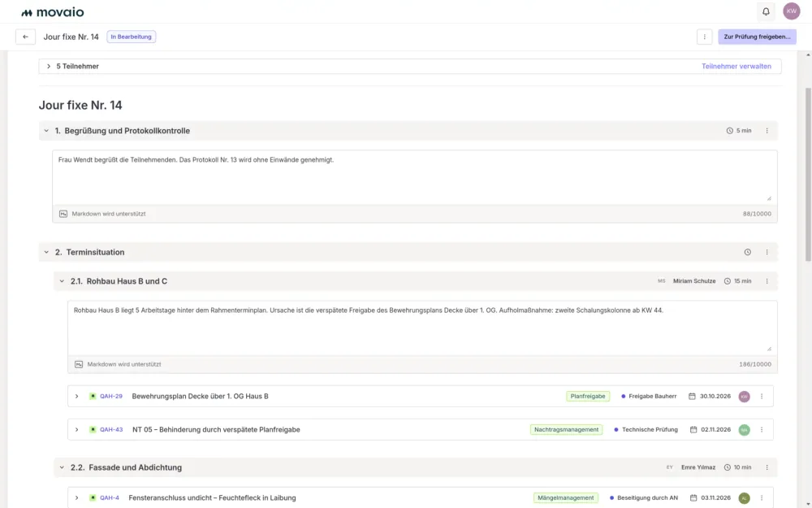Click the clock icon on Terminsituation
Viewport: 812px width, 508px height.
pyautogui.click(x=747, y=253)
